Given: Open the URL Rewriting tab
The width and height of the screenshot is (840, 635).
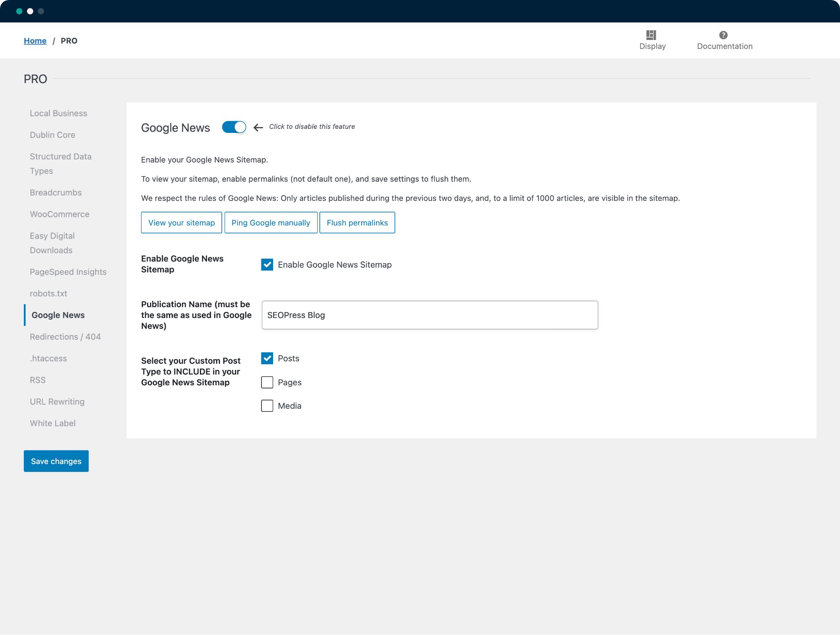Looking at the screenshot, I should 57,401.
